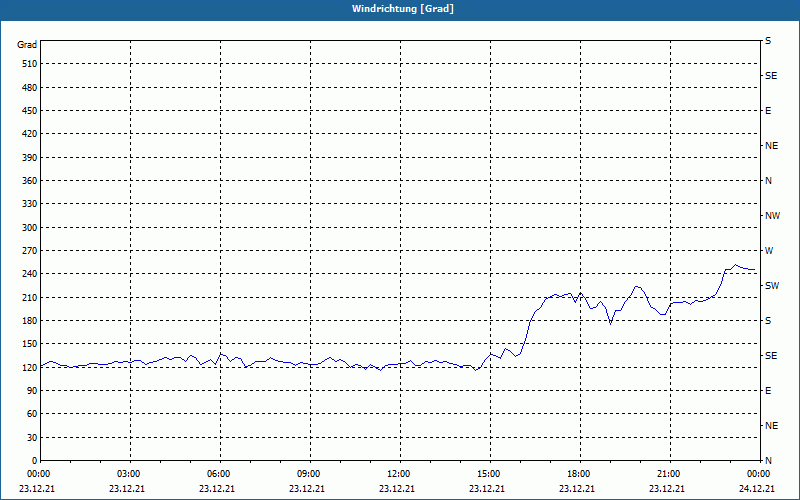
Task: Click the 23.12.21 date under 12:00
Action: (397, 489)
